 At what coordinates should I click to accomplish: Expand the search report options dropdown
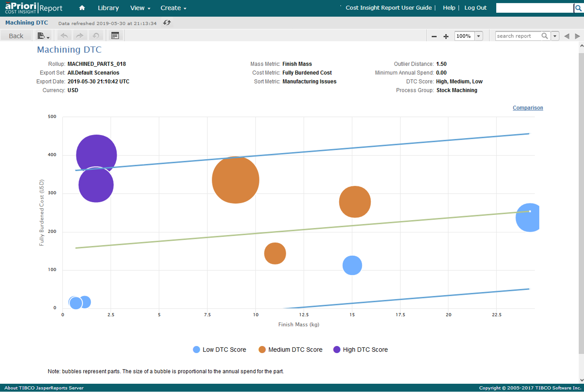pos(555,36)
